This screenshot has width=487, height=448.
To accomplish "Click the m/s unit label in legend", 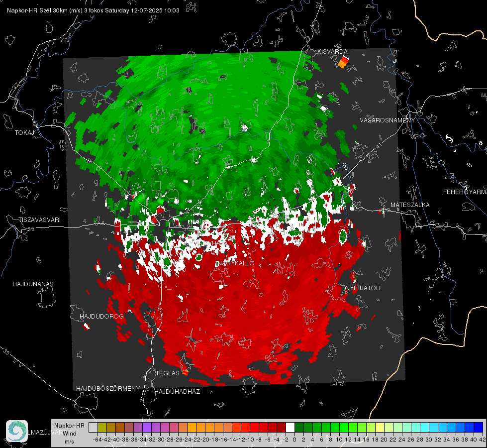I will (69, 442).
